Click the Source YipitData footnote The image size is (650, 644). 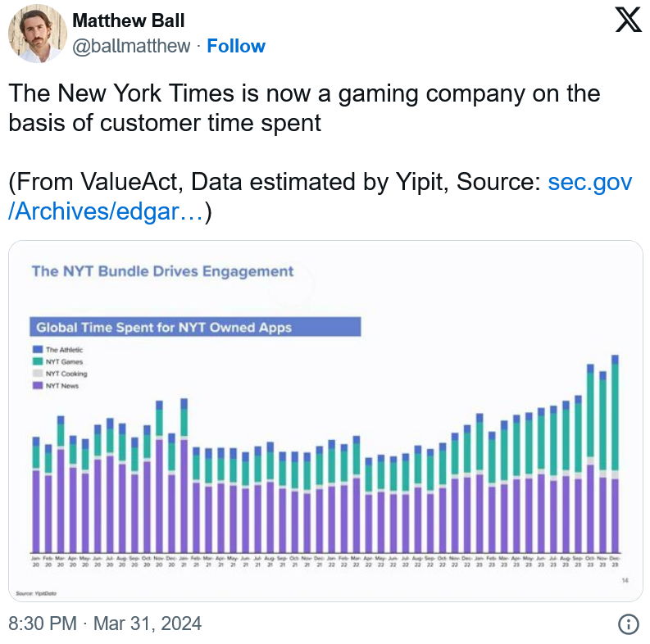point(36,593)
